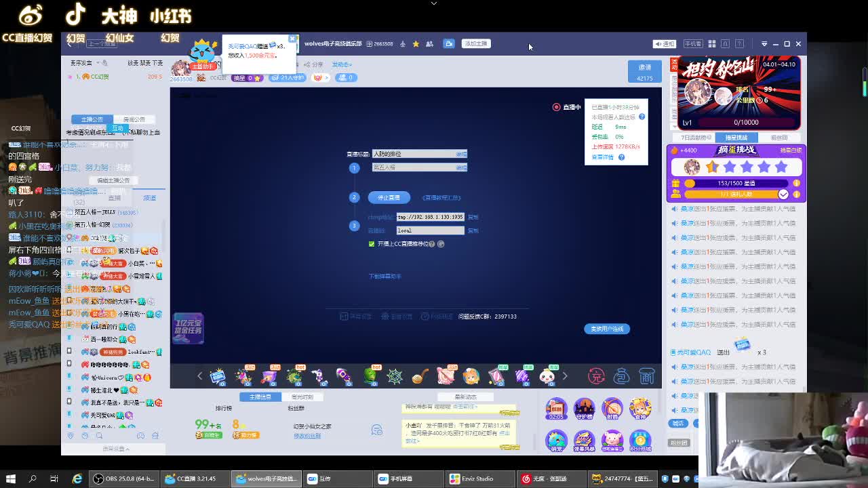Click the yellow favorite star icon
The height and width of the screenshot is (488, 868).
(416, 44)
